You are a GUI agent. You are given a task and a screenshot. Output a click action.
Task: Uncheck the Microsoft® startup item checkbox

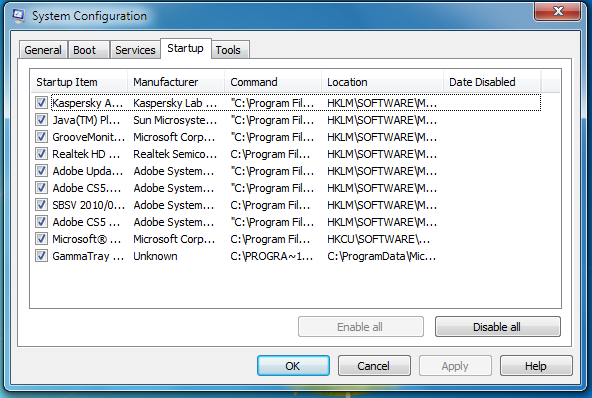tap(41, 239)
